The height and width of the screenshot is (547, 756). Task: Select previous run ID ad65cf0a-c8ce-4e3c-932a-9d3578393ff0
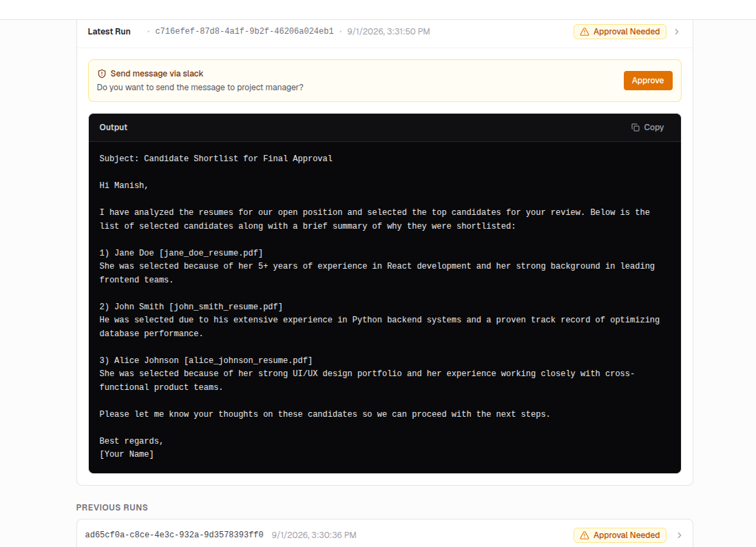point(174,535)
